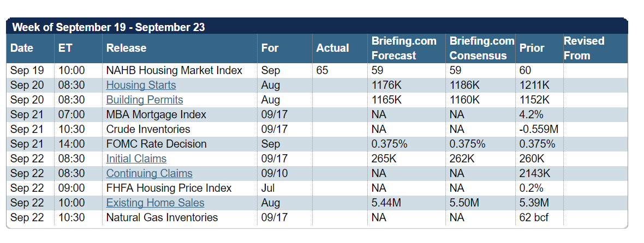Image resolution: width=644 pixels, height=243 pixels.
Task: Click the Date column header
Action: point(22,48)
